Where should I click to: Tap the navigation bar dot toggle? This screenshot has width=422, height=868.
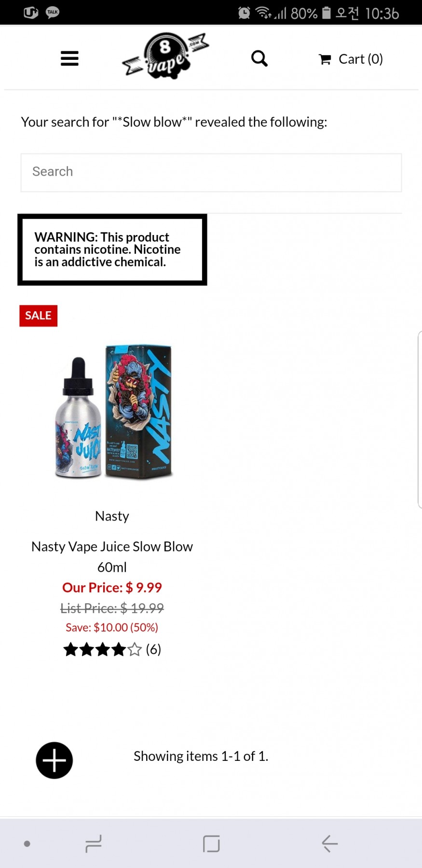(x=27, y=843)
